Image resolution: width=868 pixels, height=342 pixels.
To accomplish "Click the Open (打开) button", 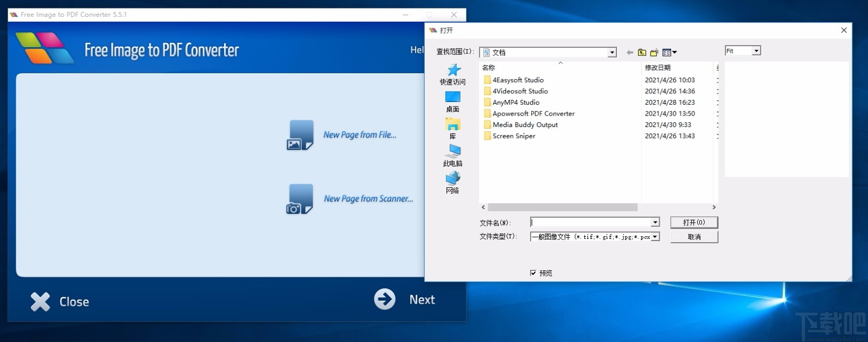I will coord(694,223).
